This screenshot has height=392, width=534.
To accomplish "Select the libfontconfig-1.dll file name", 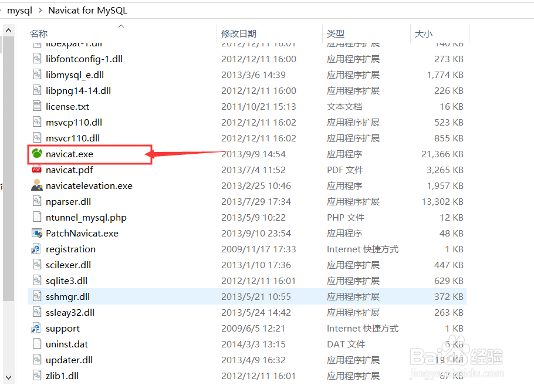I will 84,59.
